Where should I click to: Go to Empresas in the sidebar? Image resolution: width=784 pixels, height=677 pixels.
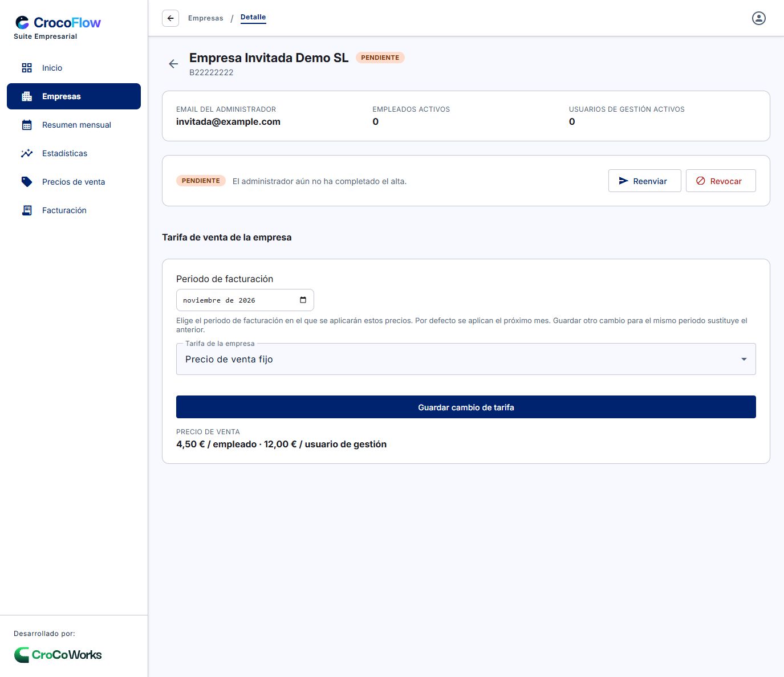tap(74, 96)
